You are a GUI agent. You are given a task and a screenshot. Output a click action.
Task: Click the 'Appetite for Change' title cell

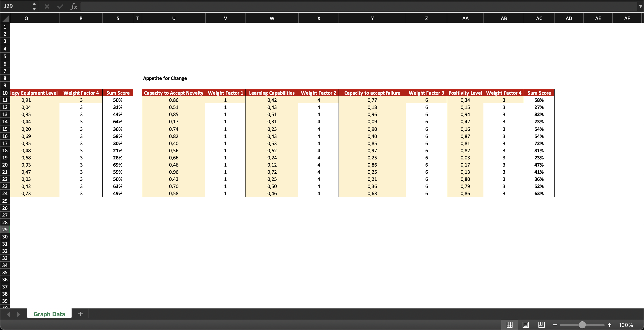tap(165, 78)
